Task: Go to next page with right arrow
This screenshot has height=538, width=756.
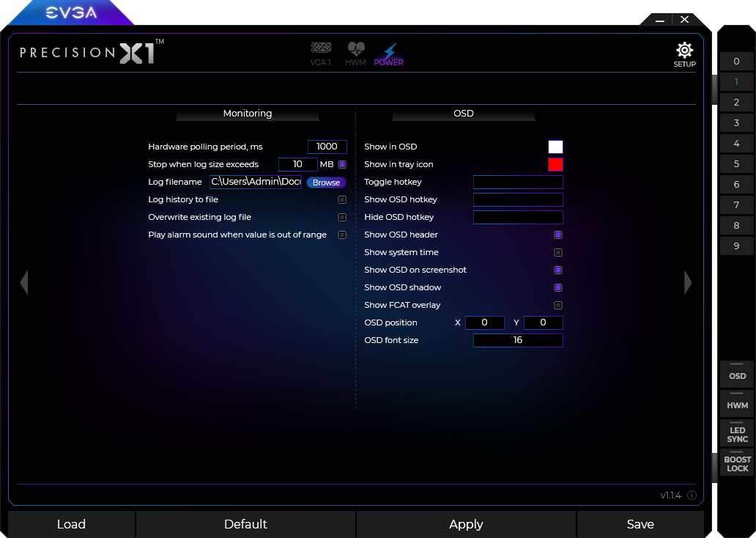Action: [x=688, y=282]
